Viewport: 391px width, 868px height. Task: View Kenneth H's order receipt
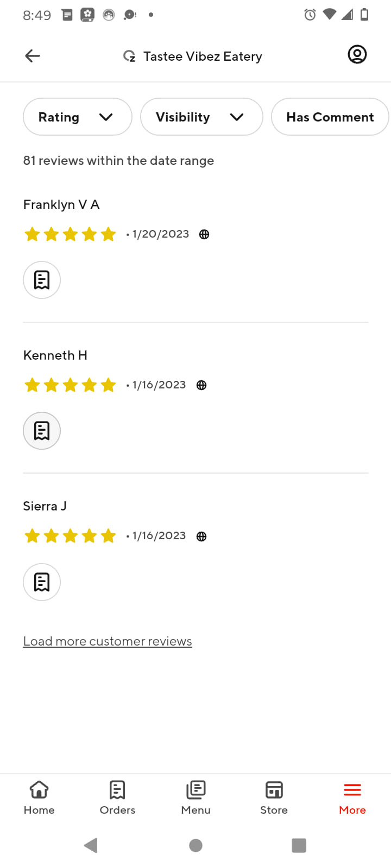coord(42,431)
